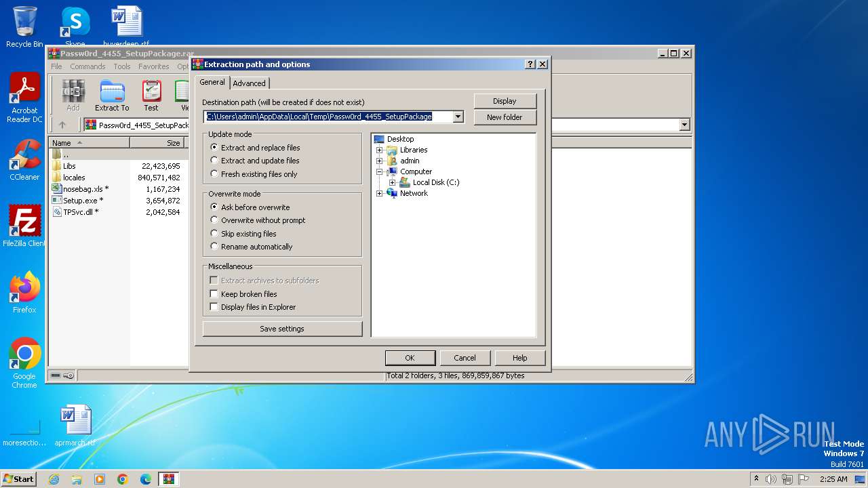Open buyerdeep.rtf document on desktop
Viewport: 868px width, 488px height.
coord(126,27)
